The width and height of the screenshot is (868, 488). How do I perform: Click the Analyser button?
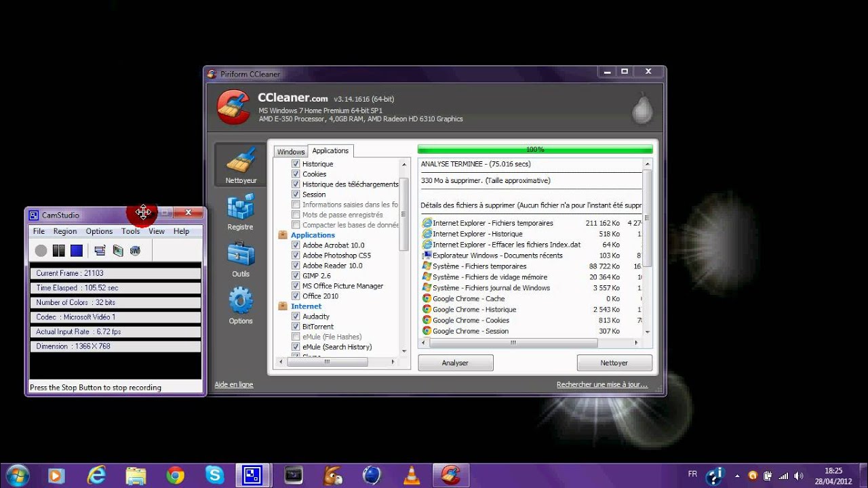tap(455, 363)
